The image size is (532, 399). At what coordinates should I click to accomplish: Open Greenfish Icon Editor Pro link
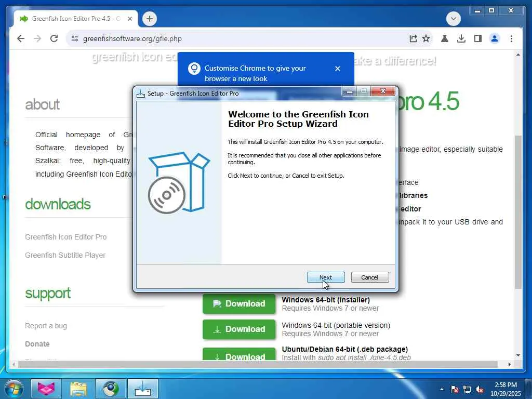coord(66,237)
